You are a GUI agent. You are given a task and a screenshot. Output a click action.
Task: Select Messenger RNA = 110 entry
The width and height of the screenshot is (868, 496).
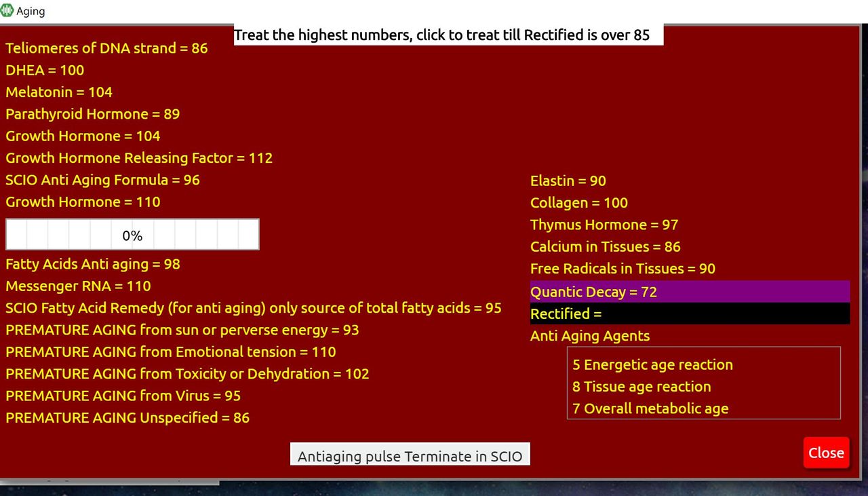coord(78,286)
